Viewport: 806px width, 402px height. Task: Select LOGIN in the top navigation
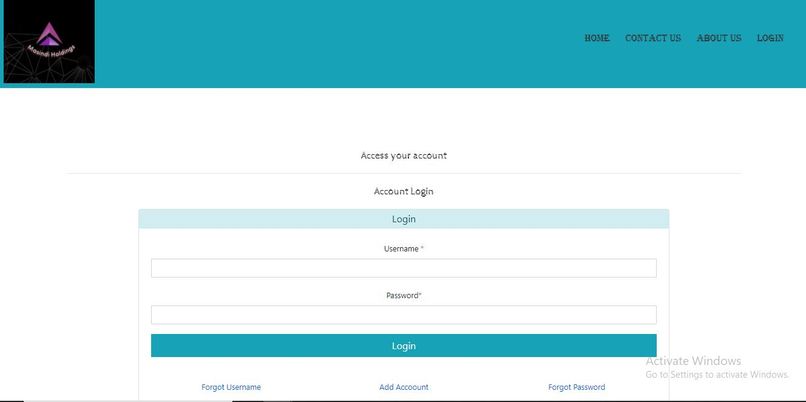click(770, 38)
